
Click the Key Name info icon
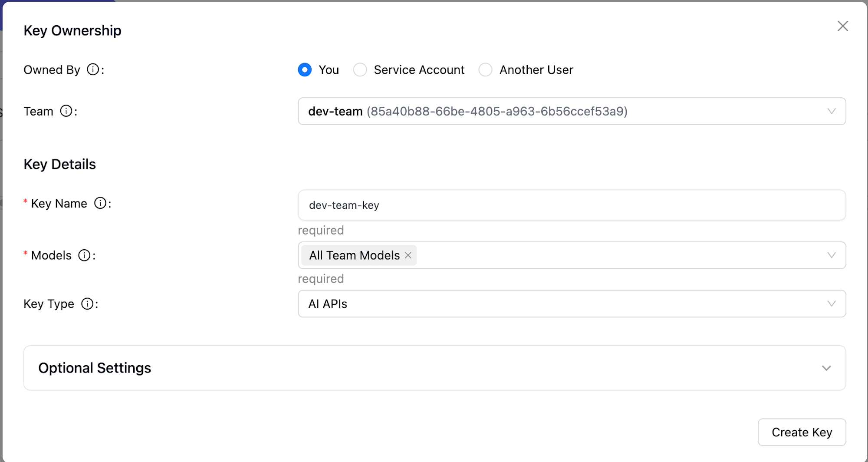(x=100, y=203)
